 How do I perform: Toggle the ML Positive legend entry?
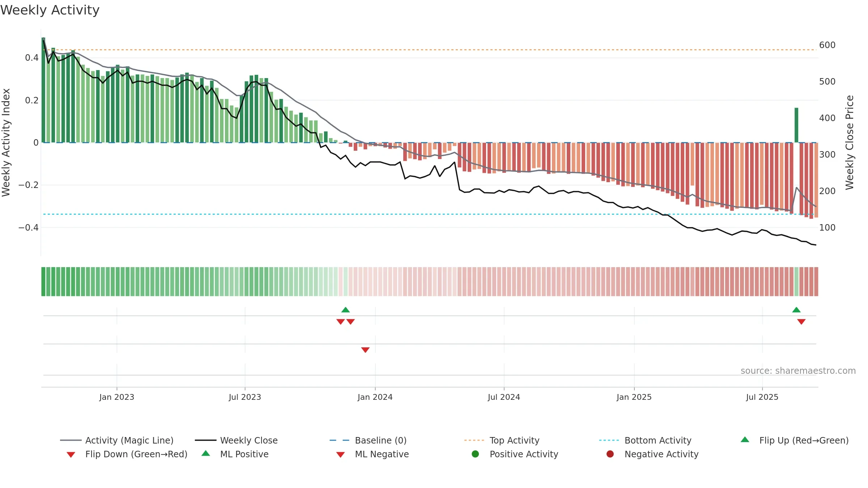click(x=235, y=454)
